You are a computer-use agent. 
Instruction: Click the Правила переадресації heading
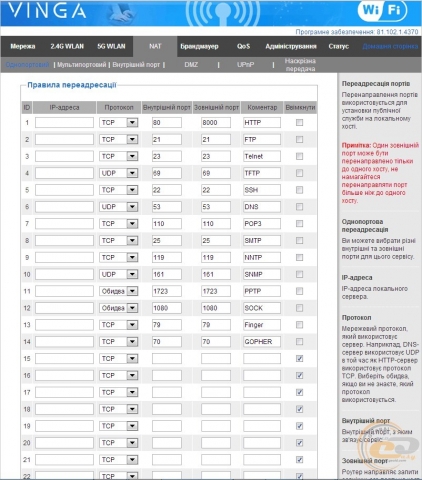pos(72,85)
